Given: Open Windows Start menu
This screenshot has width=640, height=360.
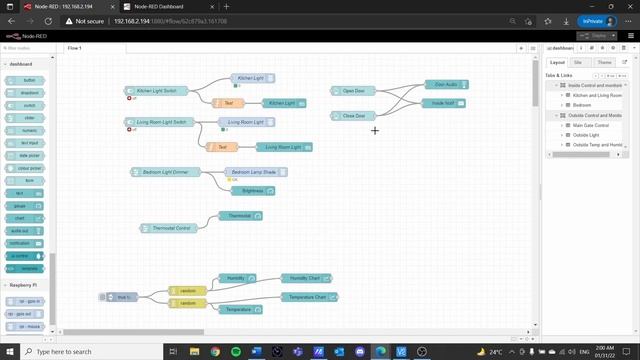Looking at the screenshot, I should pos(10,351).
